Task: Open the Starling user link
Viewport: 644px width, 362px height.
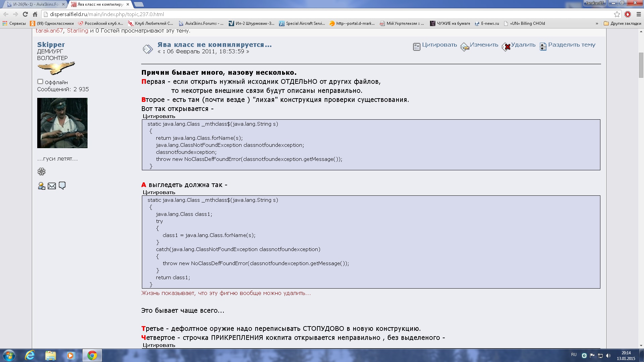Action: [x=77, y=31]
